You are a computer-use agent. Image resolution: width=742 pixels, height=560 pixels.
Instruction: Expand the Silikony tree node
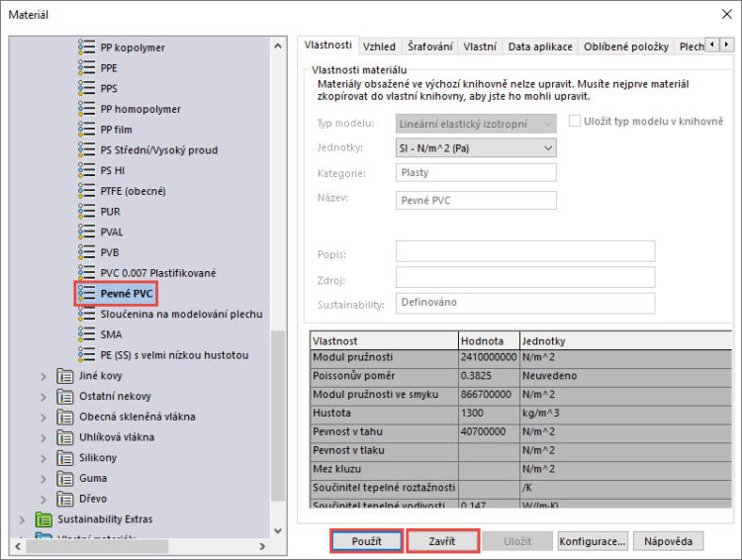(44, 458)
